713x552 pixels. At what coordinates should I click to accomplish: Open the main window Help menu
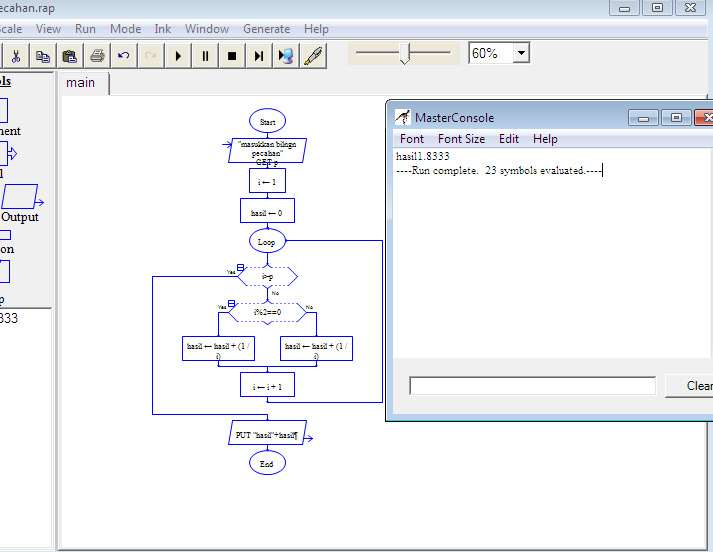[316, 29]
